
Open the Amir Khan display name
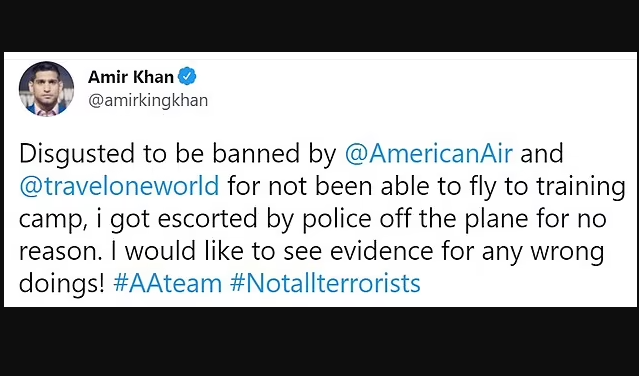coord(131,77)
